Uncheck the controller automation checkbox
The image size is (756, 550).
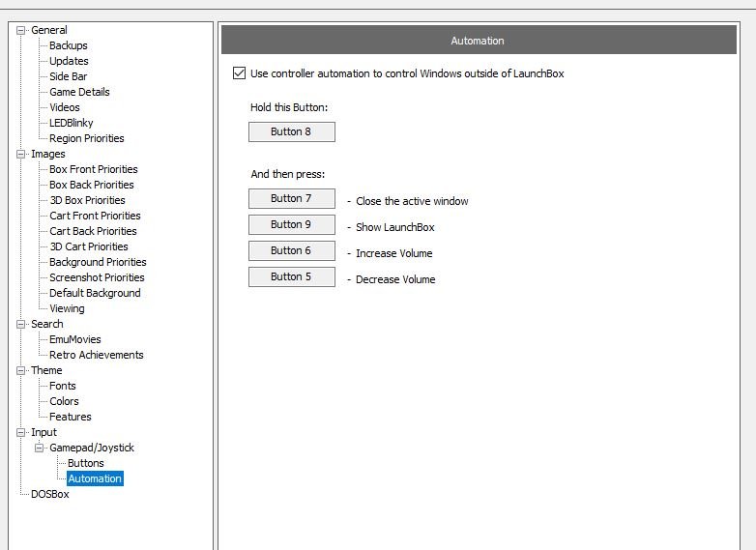click(x=239, y=73)
